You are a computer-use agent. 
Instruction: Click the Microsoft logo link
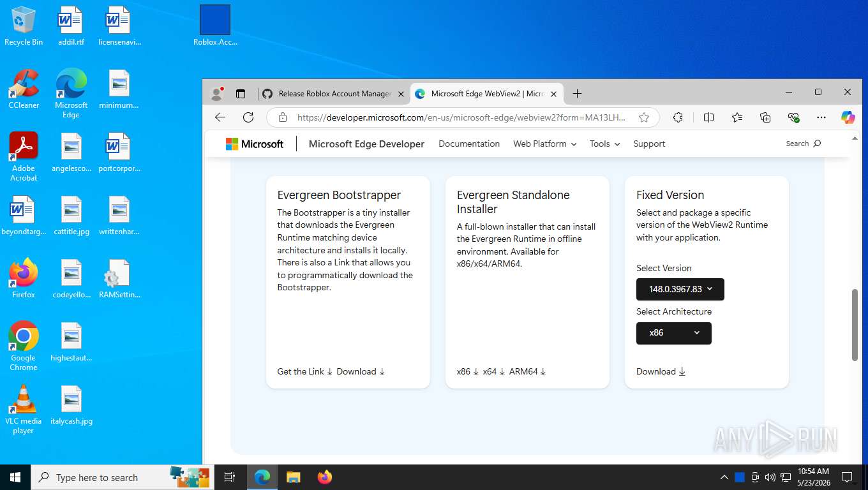pyautogui.click(x=255, y=144)
